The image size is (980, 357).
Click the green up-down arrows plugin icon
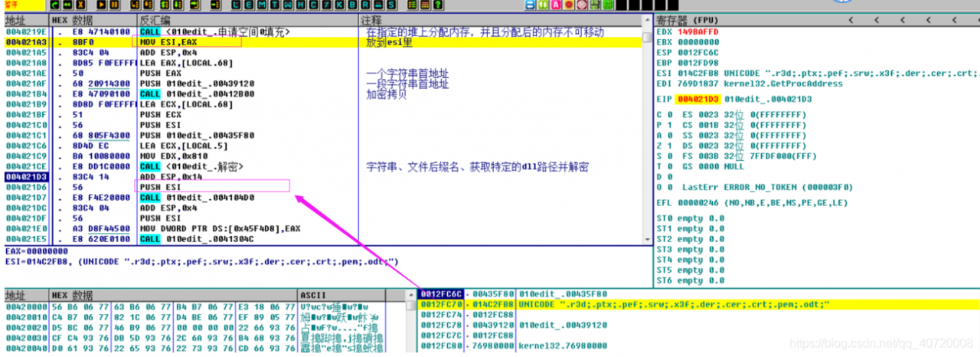click(543, 5)
